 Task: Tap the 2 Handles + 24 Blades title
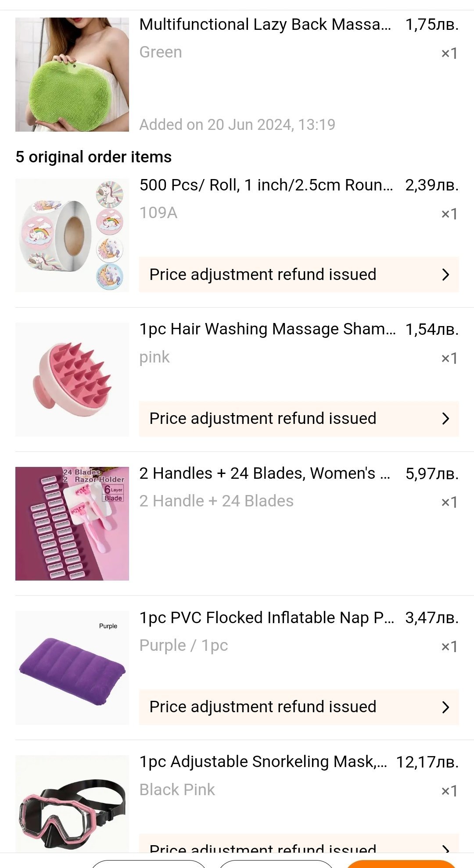tap(264, 473)
